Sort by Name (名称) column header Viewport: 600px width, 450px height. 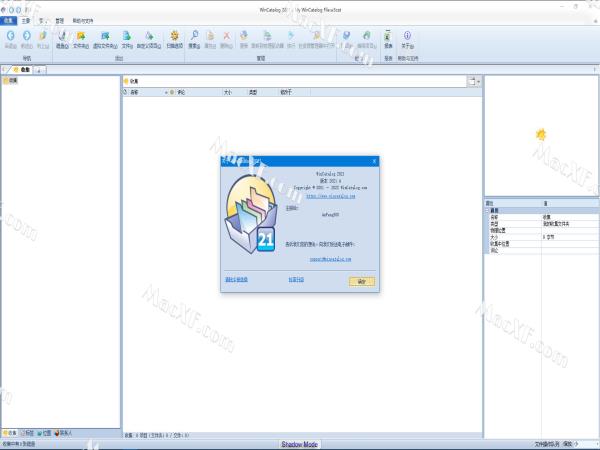tap(146, 92)
